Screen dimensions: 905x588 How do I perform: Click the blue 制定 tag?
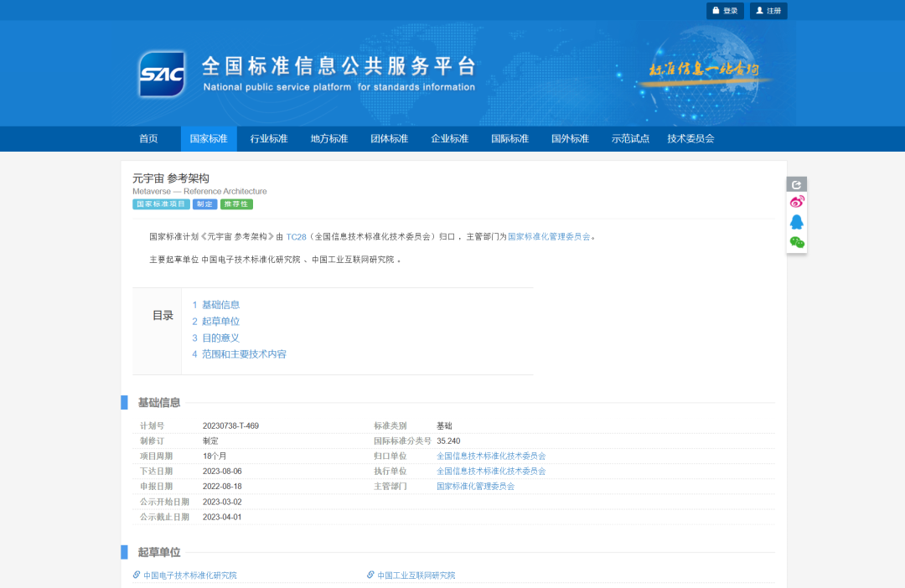pos(205,204)
